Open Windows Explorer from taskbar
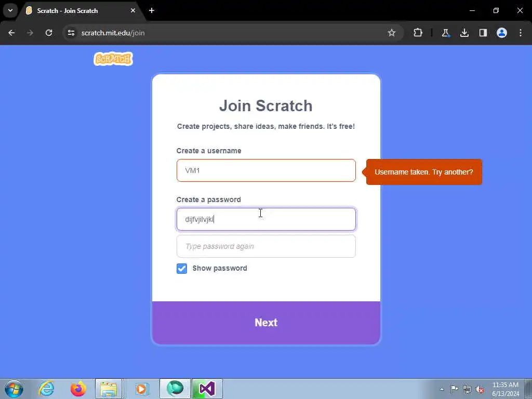Screen dimensions: 532x399 tap(109, 389)
